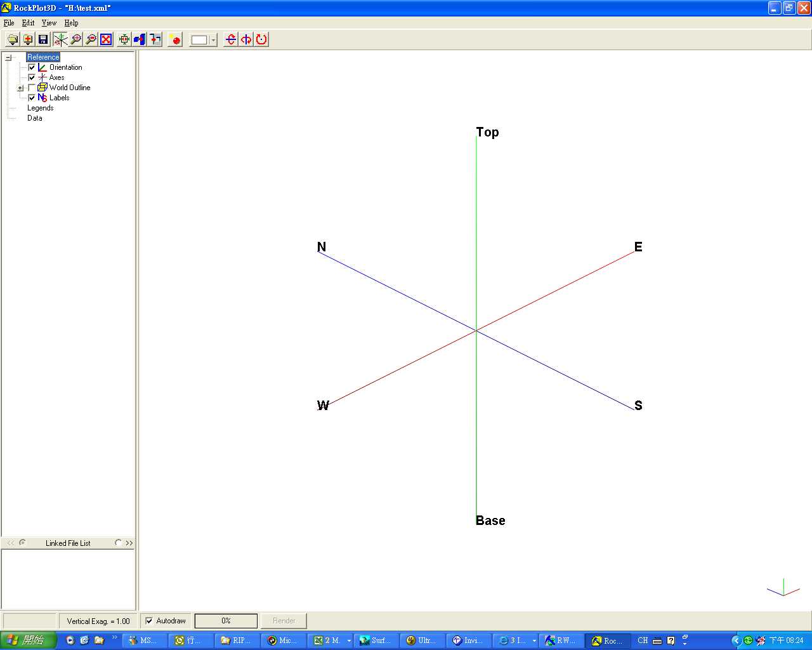Select the Legends tree item
Viewport: 812px width, 650px height.
coord(41,108)
